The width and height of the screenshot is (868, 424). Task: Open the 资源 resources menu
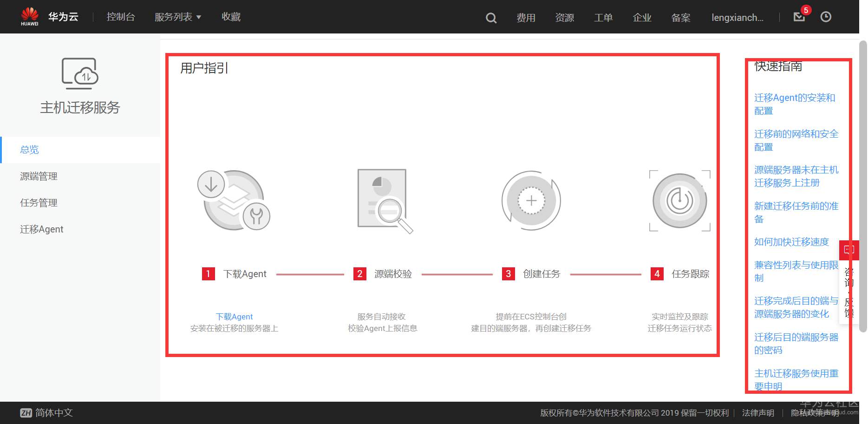pos(565,18)
